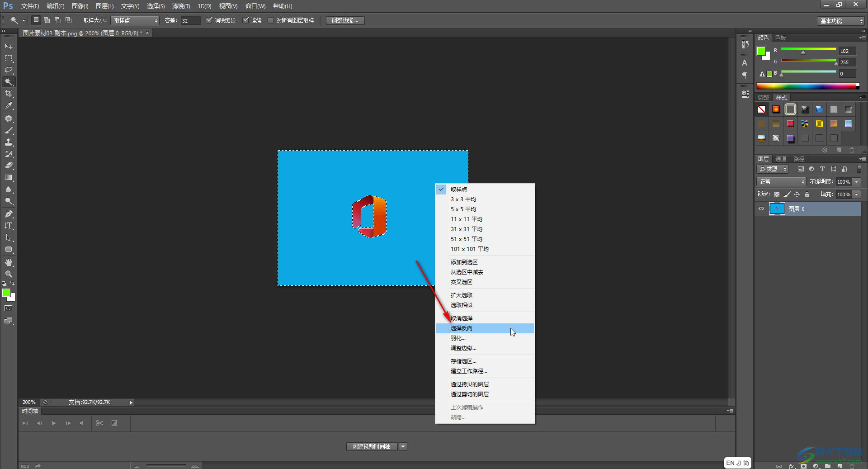Click the Paragraph panel icon
This screenshot has height=469, width=868.
745,75
